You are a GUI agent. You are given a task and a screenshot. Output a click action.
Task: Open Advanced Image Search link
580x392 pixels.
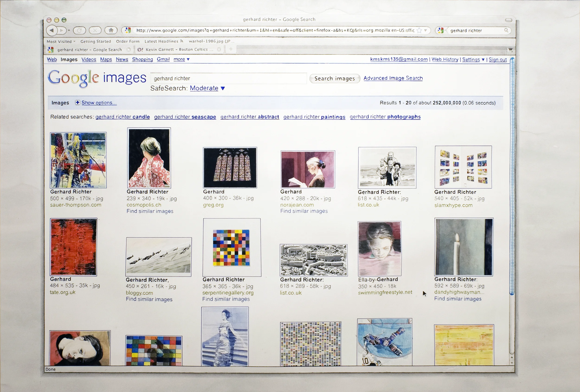click(x=393, y=78)
